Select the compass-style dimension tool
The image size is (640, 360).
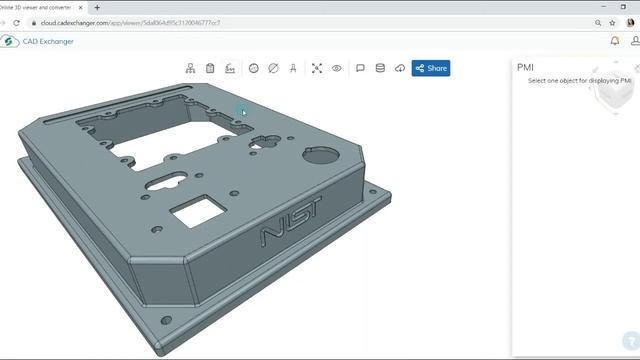click(293, 68)
